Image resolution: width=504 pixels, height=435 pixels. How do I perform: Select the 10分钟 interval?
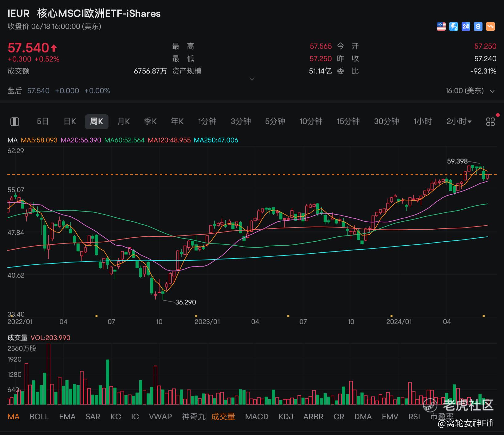coord(311,121)
